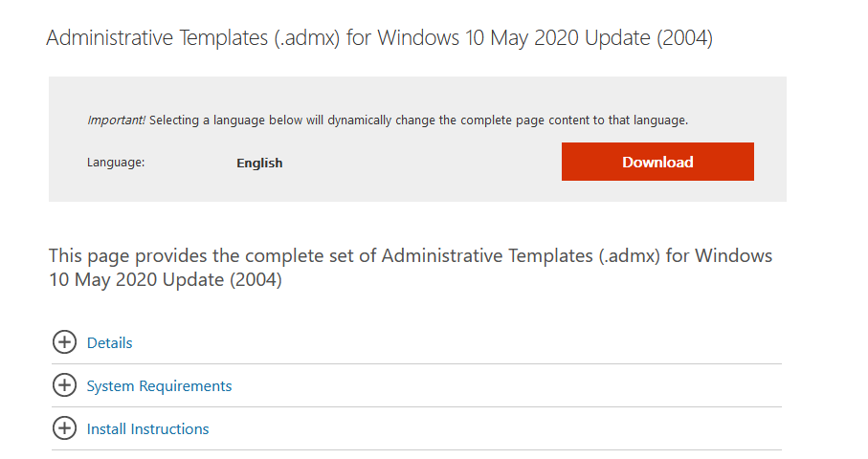Click the 'This page provides' description paragraph
Image resolution: width=868 pixels, height=459 pixels.
[x=411, y=268]
